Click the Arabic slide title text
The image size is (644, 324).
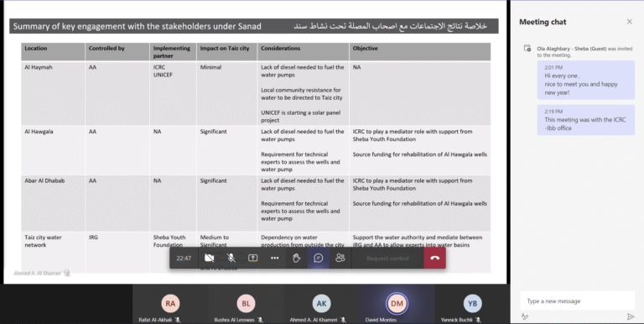click(x=390, y=26)
